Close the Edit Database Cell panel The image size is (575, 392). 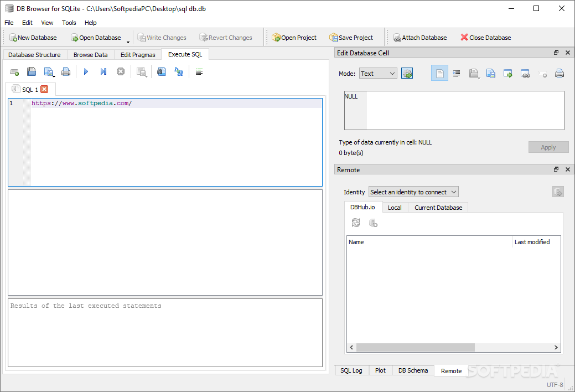coord(568,53)
